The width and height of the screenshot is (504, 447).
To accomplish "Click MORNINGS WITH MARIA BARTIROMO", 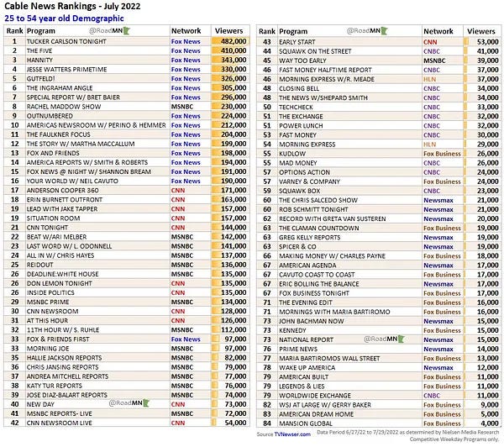I will point(334,313).
